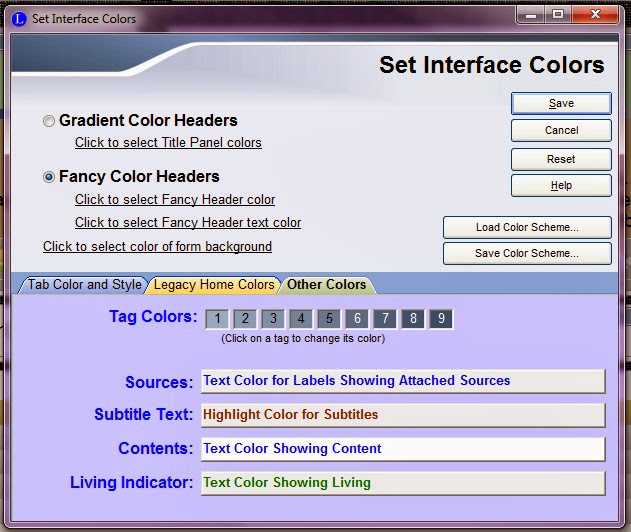Change color of tag 3

coord(273,319)
